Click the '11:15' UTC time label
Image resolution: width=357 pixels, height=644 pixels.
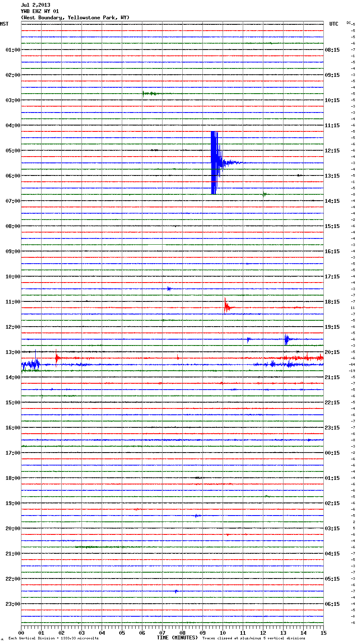tap(332, 126)
